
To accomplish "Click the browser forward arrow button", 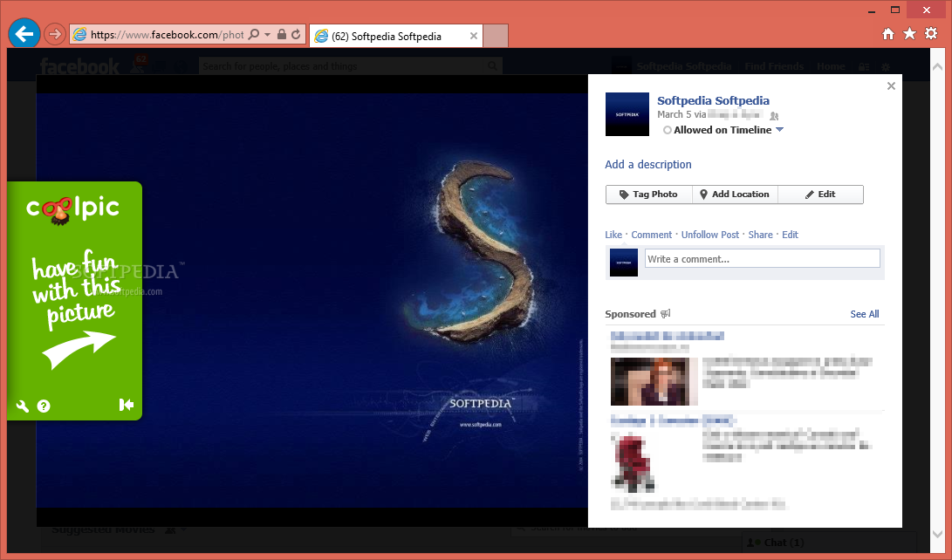I will (55, 34).
